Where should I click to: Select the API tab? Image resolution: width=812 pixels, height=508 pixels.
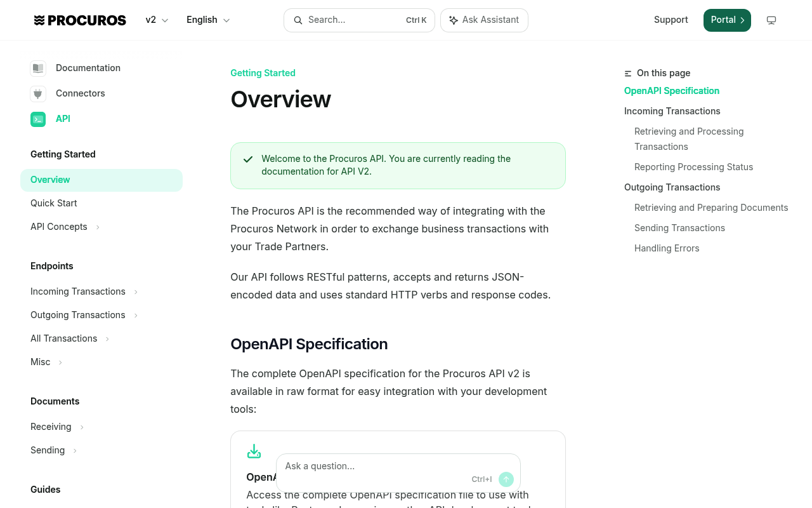coord(63,119)
